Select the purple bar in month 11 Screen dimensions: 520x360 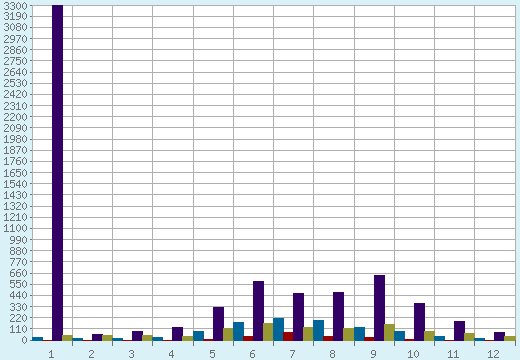[x=459, y=331]
